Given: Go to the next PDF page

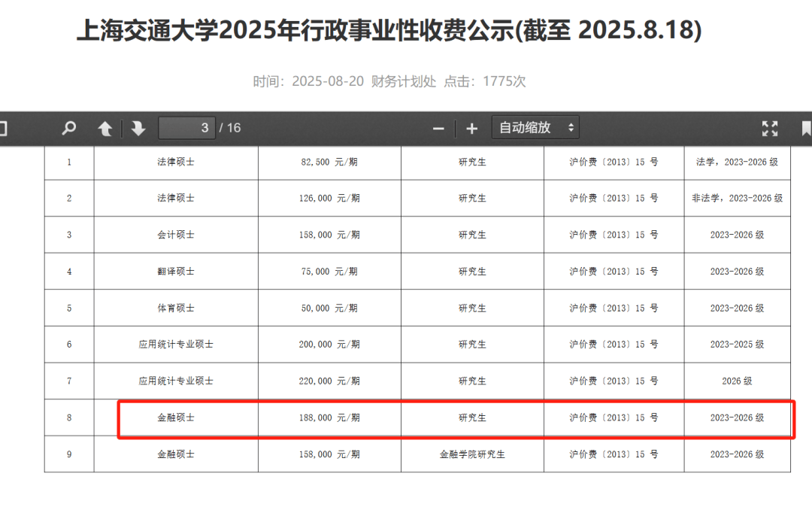Looking at the screenshot, I should tap(138, 129).
